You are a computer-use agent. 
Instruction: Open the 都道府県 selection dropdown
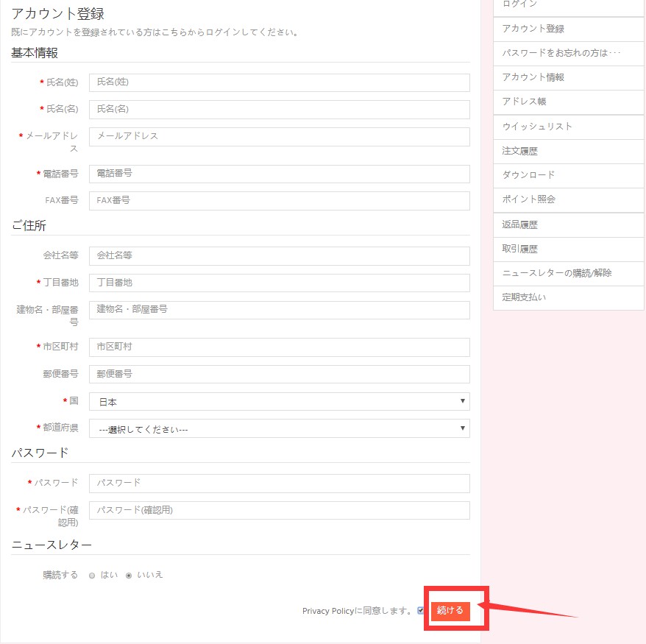point(280,428)
